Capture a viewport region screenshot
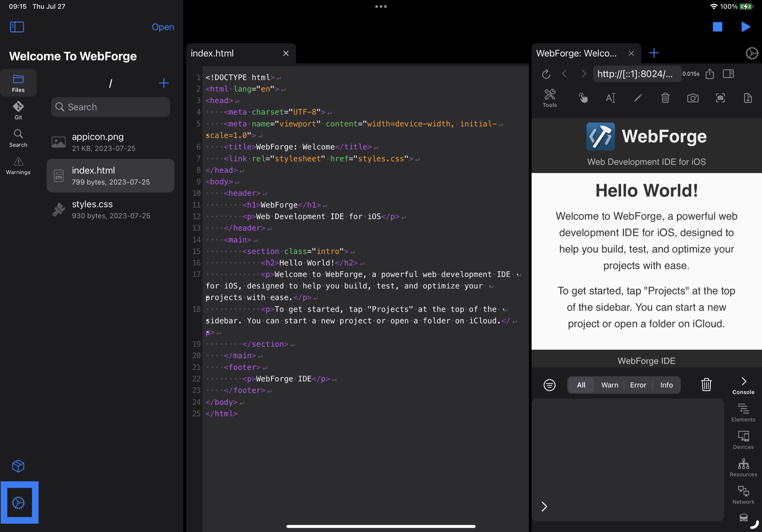 (720, 98)
